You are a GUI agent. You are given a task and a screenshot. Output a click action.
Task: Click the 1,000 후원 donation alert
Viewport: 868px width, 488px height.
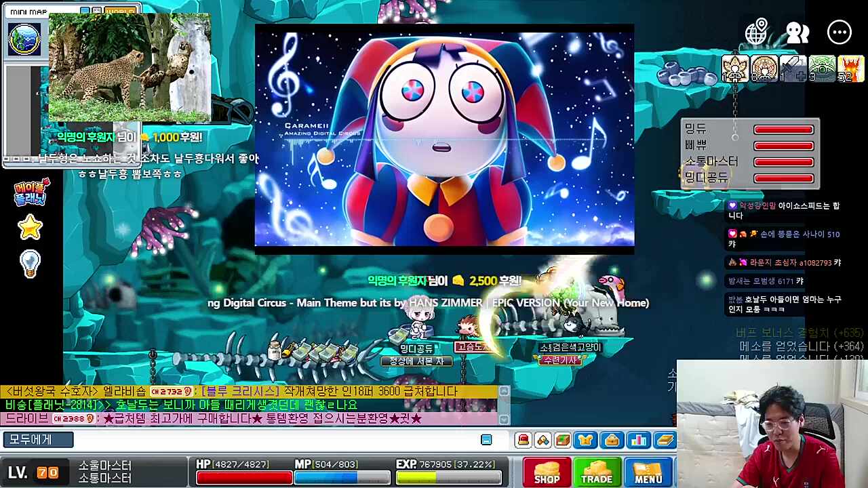[x=130, y=138]
